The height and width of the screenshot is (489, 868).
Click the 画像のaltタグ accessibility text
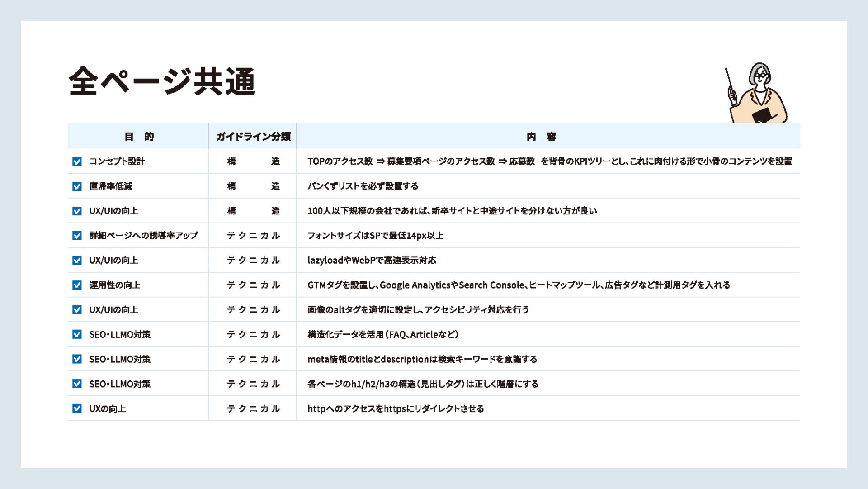[x=418, y=309]
